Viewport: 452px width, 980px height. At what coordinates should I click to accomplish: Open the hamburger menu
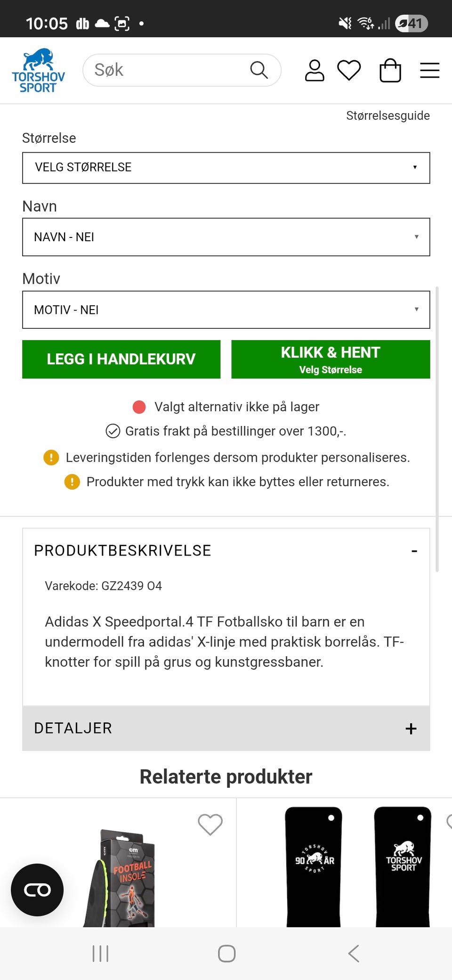tap(429, 71)
